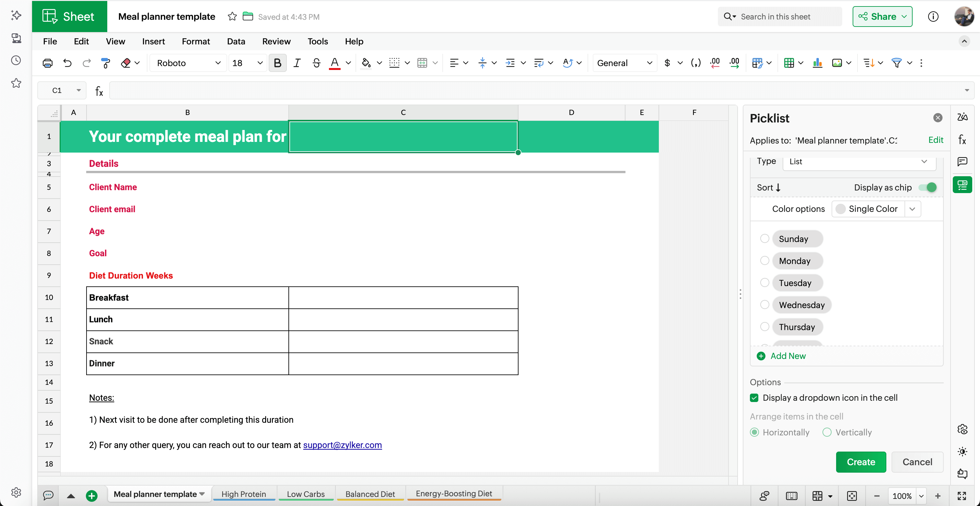Enter full screen mode
Viewport: 980px width, 506px height.
tap(962, 496)
